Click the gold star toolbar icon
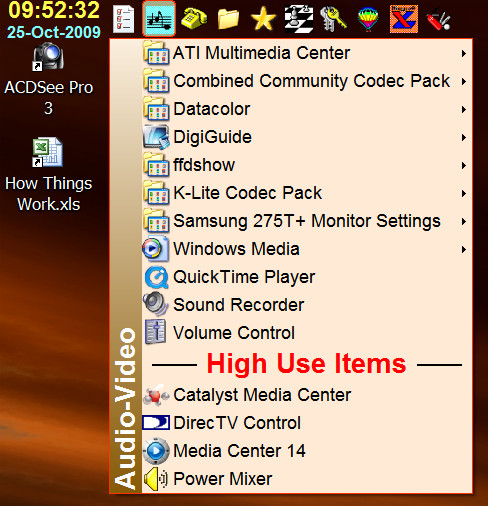The width and height of the screenshot is (488, 506). click(263, 19)
